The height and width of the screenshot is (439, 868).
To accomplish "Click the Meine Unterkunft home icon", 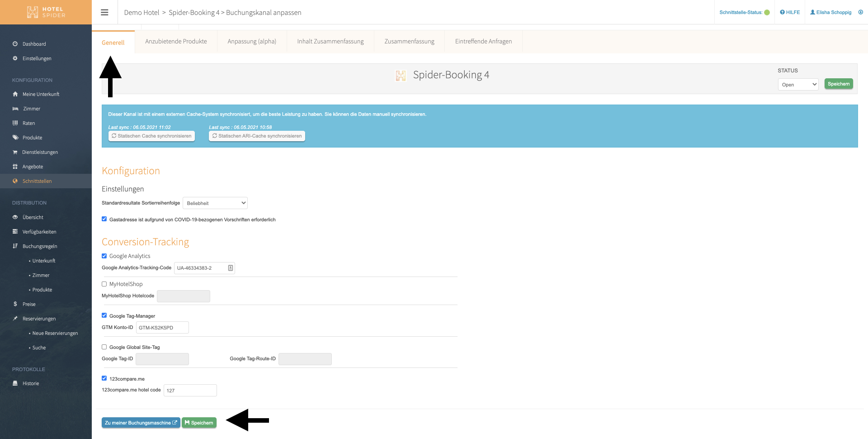I will click(15, 94).
